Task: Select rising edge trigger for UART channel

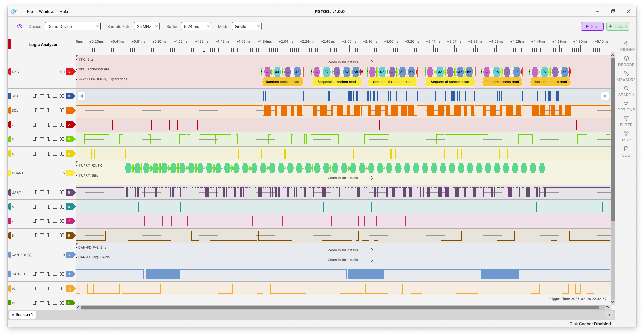Action: click(x=35, y=192)
